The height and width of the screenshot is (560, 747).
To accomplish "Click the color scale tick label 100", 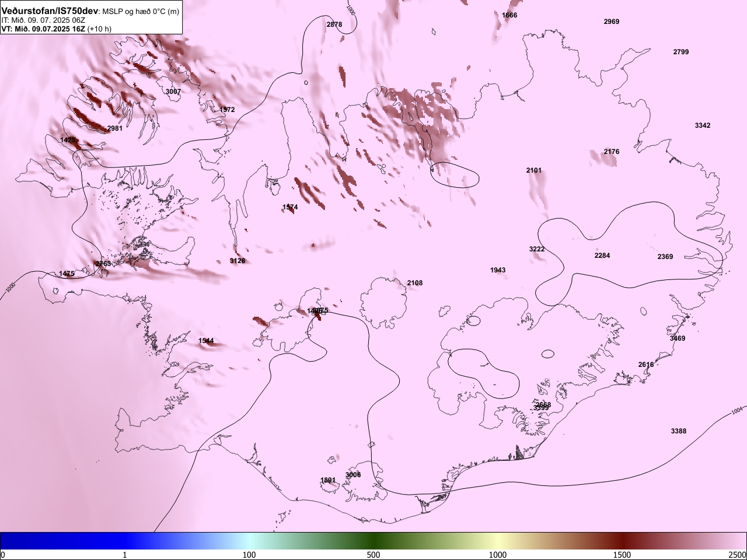I will point(249,554).
